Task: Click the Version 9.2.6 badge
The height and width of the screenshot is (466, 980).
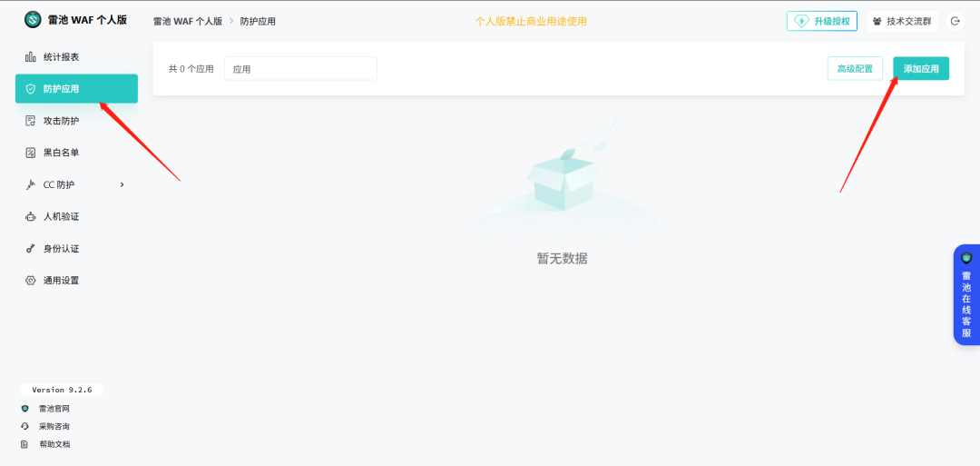Action: (x=62, y=390)
